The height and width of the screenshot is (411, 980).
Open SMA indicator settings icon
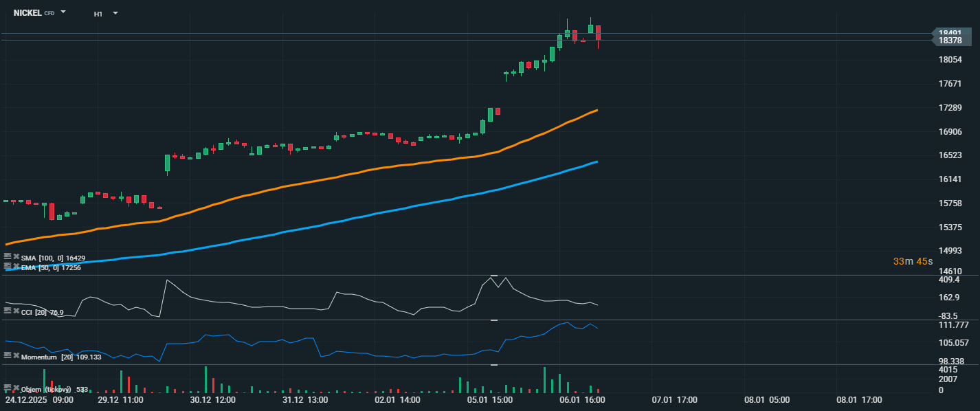click(8, 256)
